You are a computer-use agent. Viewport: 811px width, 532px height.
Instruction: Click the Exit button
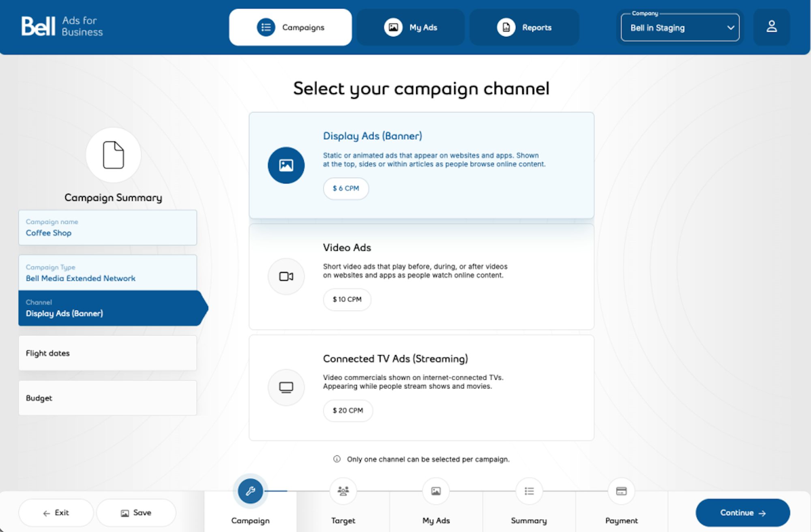point(56,513)
